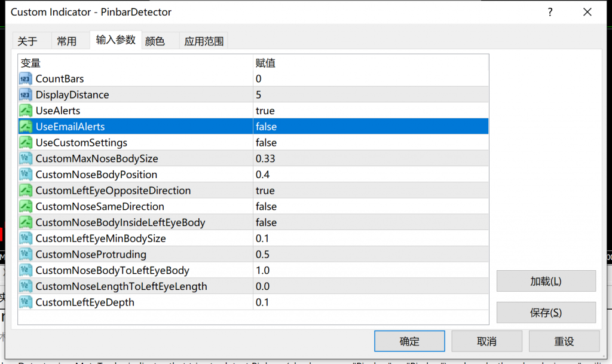Click the help question mark button

[x=550, y=12]
